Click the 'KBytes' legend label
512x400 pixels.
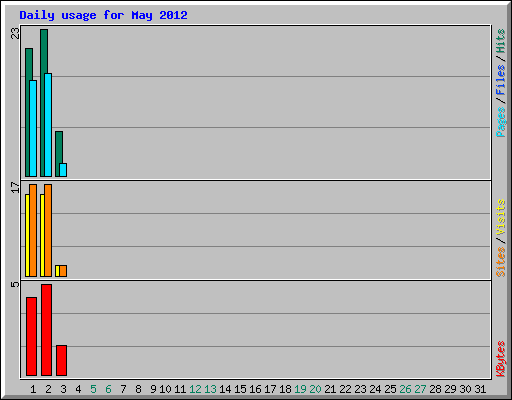pyautogui.click(x=501, y=359)
